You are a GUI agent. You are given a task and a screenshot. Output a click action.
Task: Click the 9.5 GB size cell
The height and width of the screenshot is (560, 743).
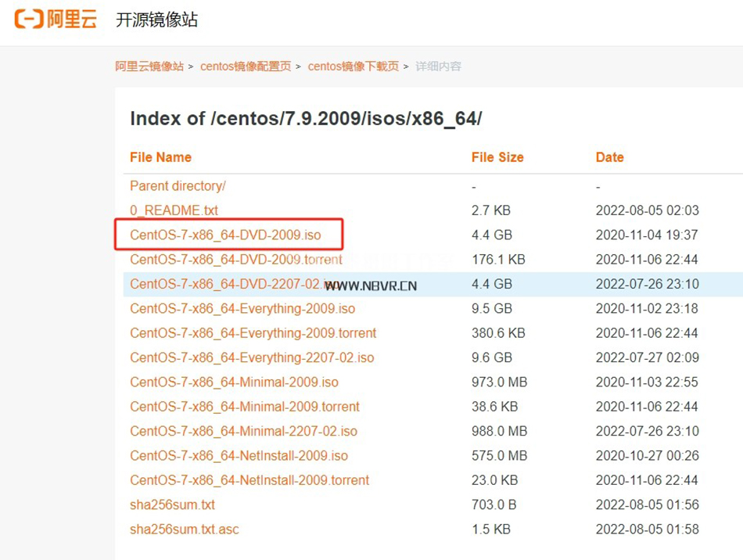tap(492, 309)
